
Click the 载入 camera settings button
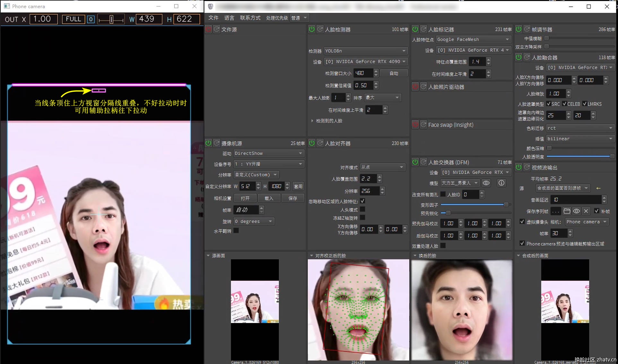(x=269, y=198)
